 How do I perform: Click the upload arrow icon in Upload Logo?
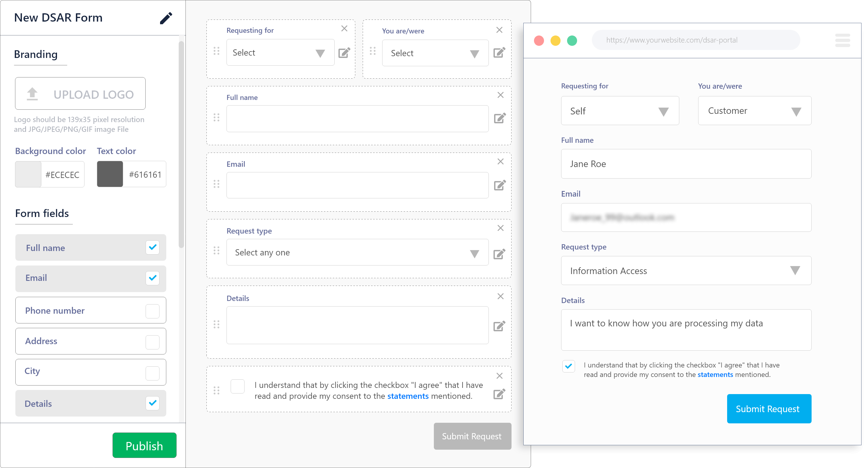(x=32, y=94)
